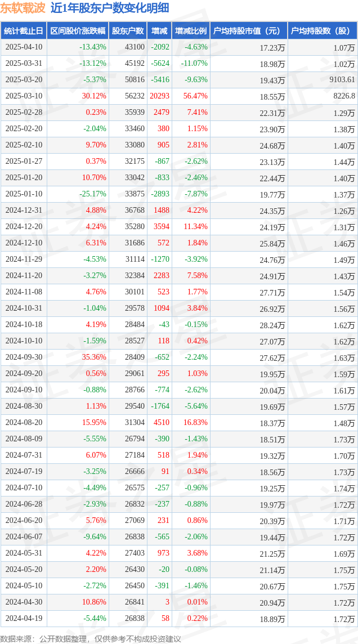Click the 增减 column header
Viewport: 358px width, 644px height.
coord(159,30)
